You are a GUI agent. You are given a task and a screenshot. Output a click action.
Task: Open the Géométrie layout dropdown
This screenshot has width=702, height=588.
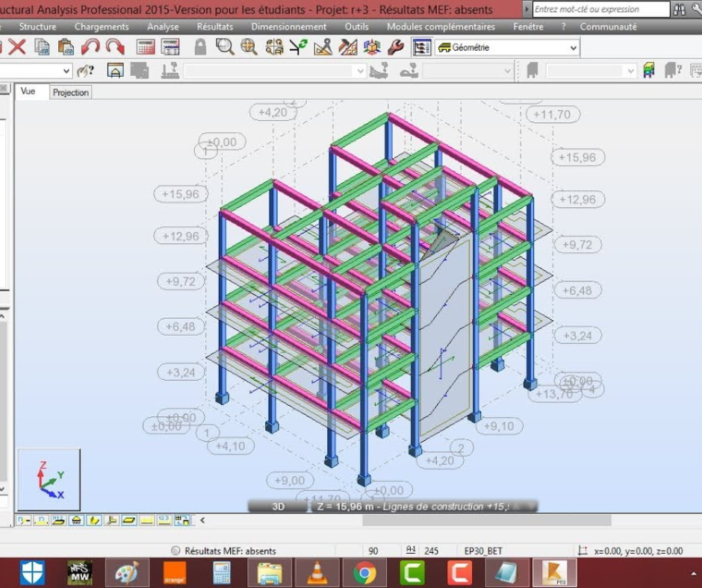[507, 47]
